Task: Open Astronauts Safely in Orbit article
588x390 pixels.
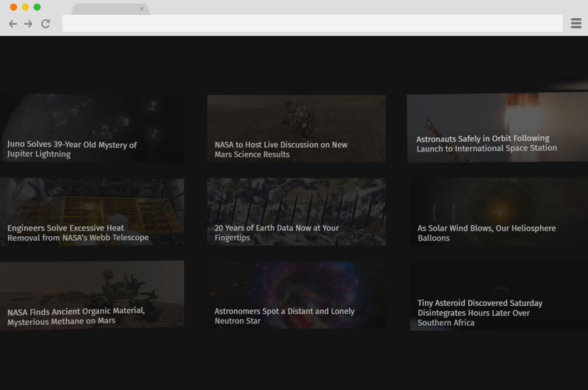Action: (x=498, y=127)
